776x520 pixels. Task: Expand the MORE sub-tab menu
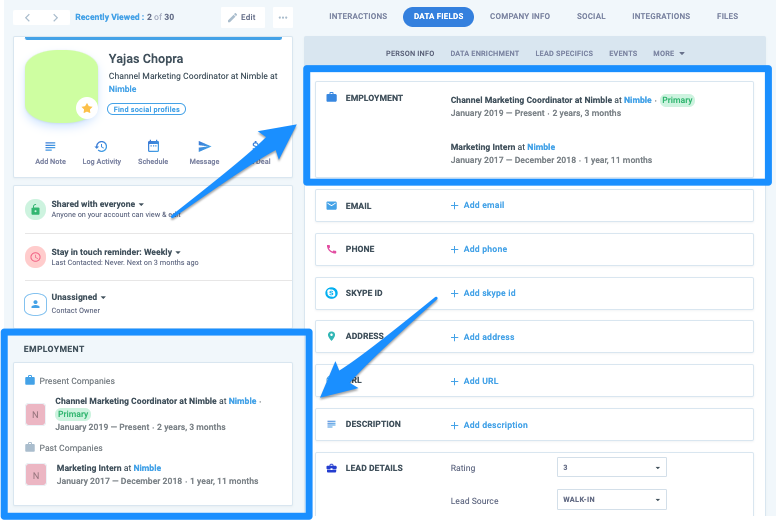tap(669, 53)
